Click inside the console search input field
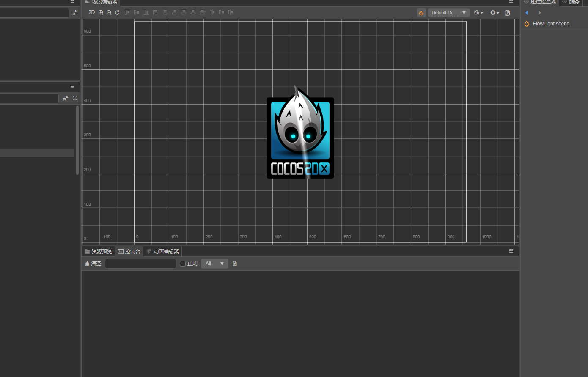The width and height of the screenshot is (588, 377). coord(140,263)
